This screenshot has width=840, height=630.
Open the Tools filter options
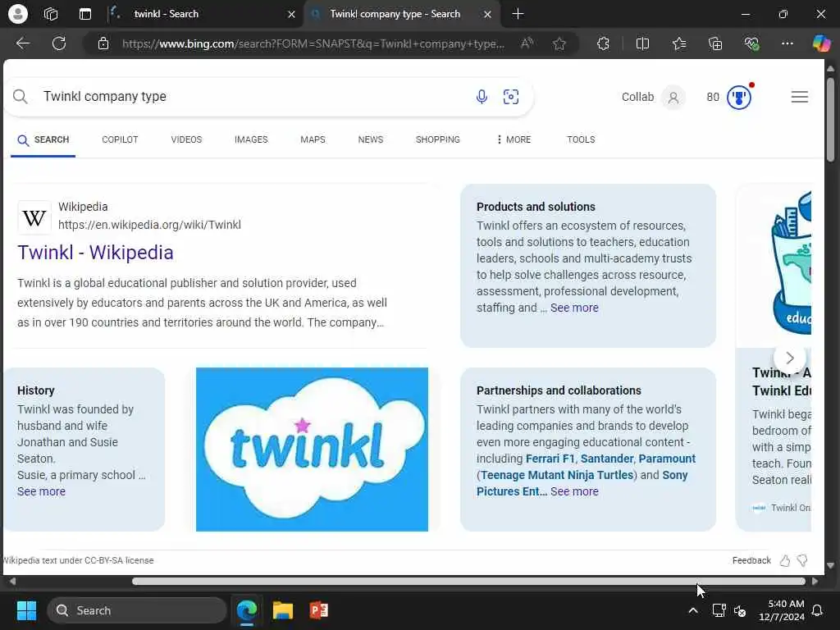(581, 139)
